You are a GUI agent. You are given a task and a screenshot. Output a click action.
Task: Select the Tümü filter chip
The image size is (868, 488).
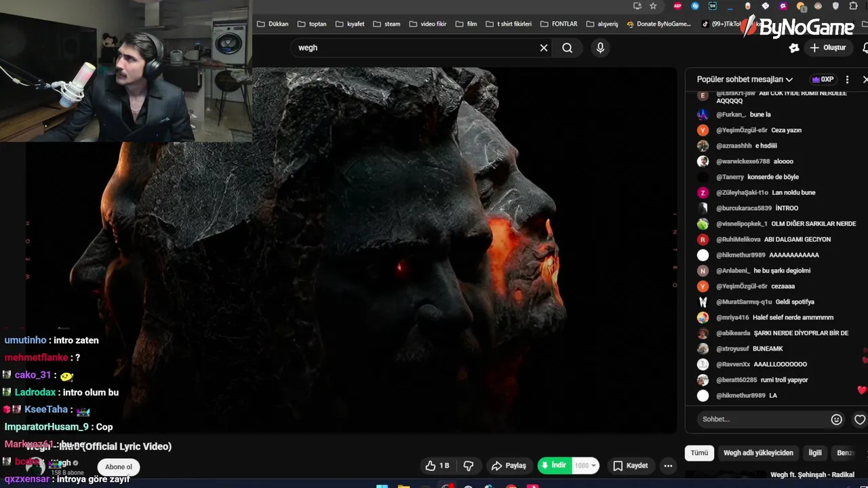699,453
